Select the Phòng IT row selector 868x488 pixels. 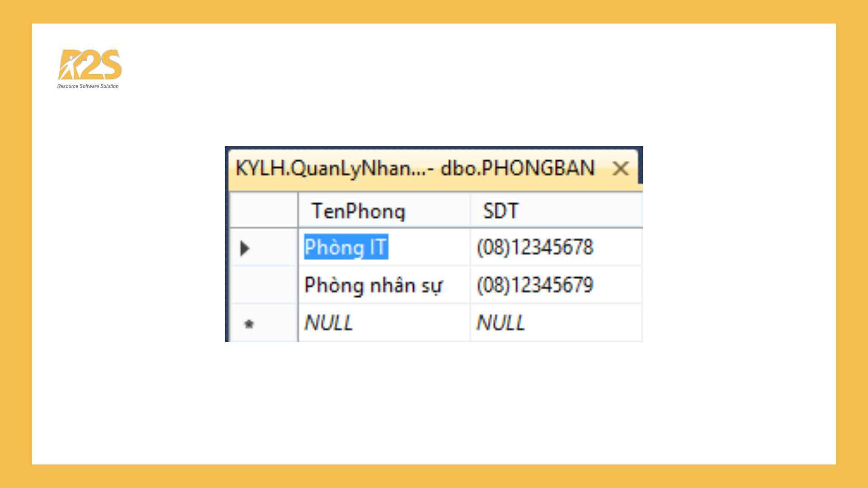262,247
